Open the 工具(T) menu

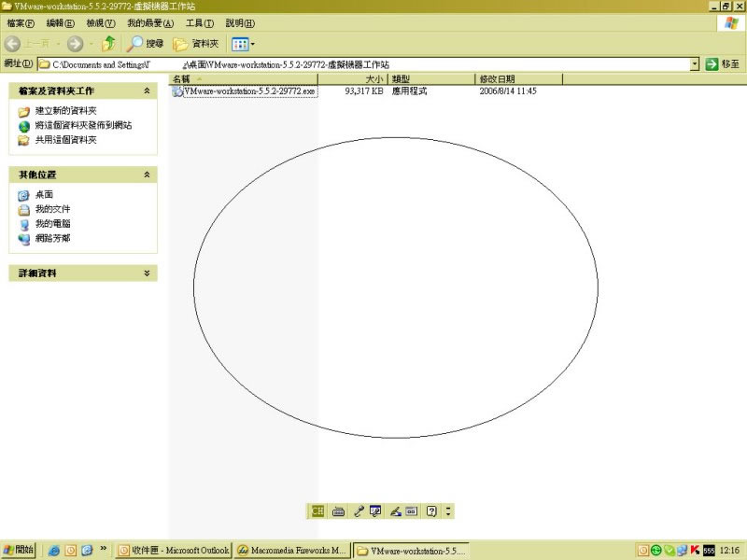200,22
